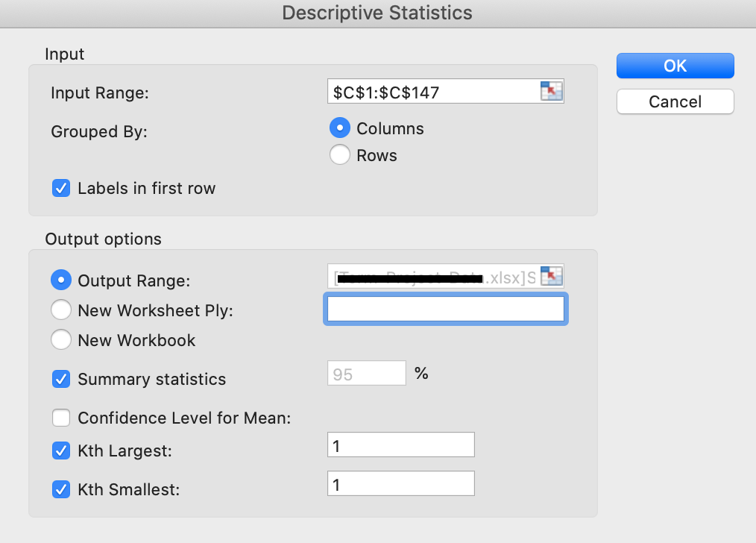Toggle the Kth Smallest checkbox
Screen dimensions: 756x543
61,489
